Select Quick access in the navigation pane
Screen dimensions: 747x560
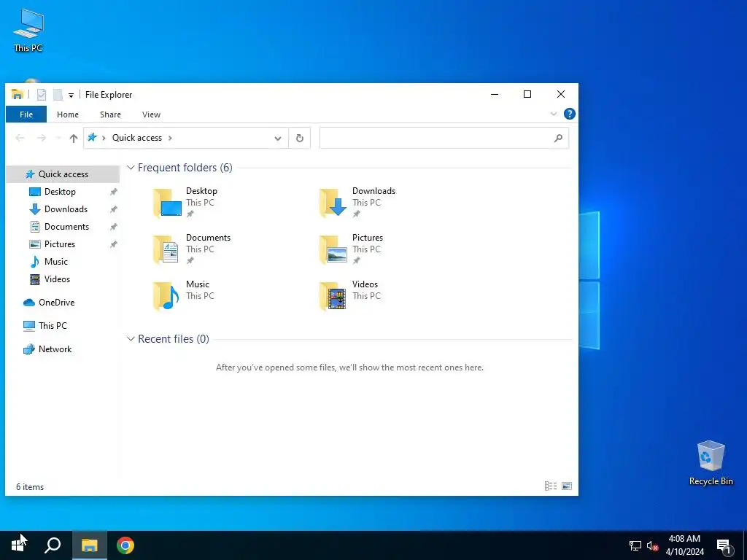click(63, 174)
